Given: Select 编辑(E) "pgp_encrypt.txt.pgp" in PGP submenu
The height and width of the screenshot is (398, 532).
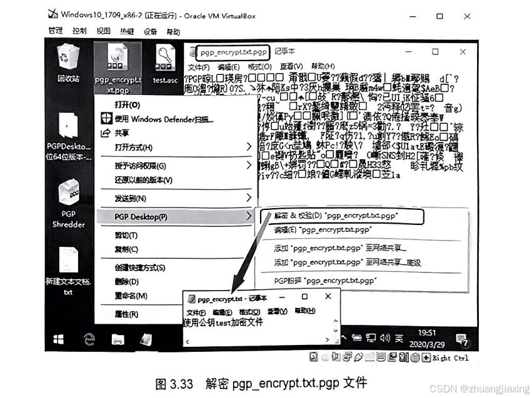Looking at the screenshot, I should click(x=323, y=230).
